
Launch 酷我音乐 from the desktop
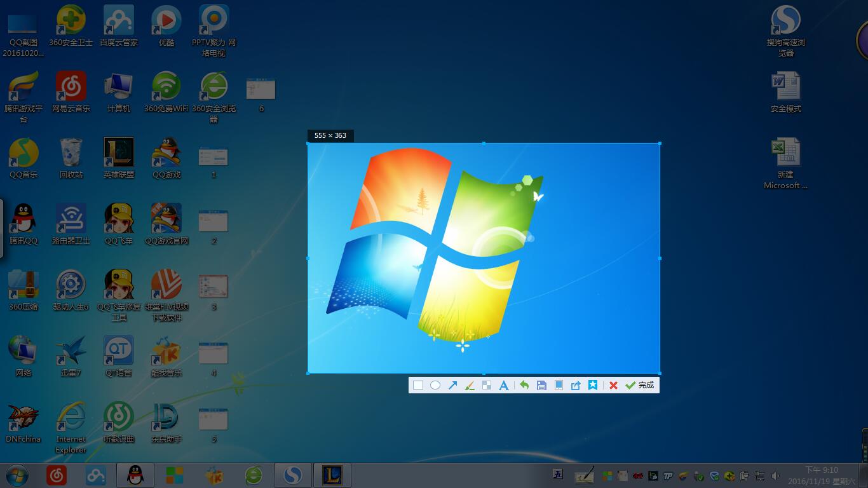pyautogui.click(x=166, y=356)
